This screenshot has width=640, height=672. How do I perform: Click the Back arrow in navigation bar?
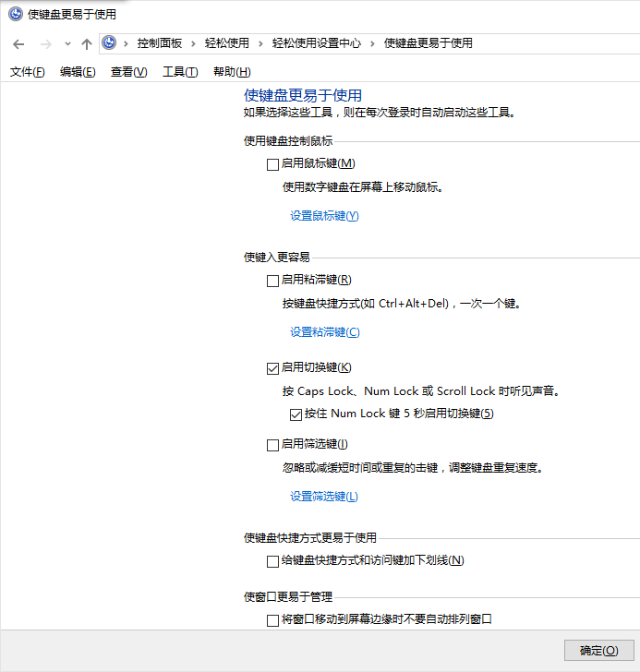pos(18,43)
